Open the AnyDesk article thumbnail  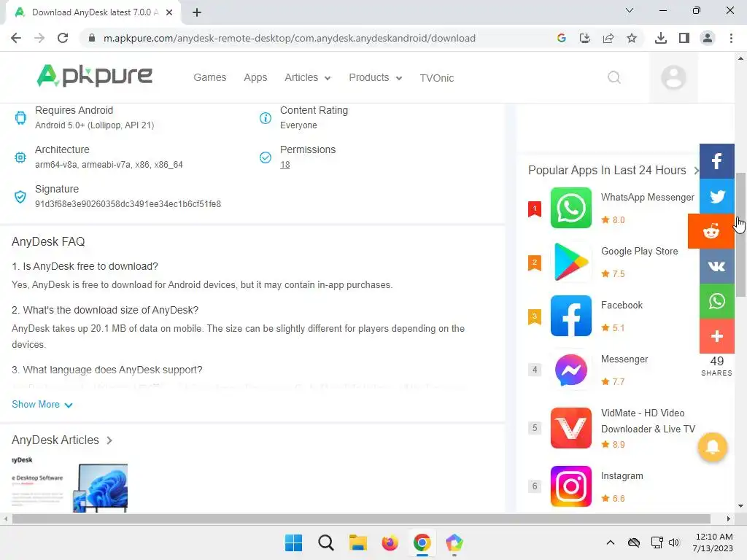[x=69, y=484]
